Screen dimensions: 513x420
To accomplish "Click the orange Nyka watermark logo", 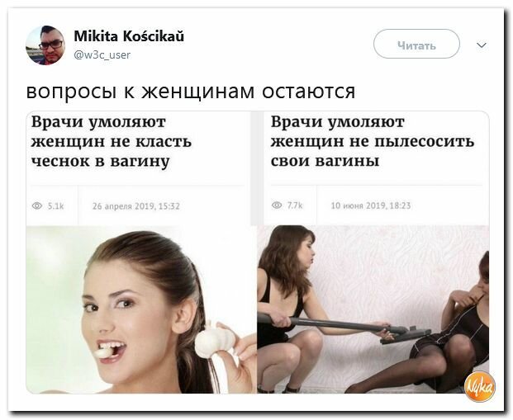I will (x=480, y=386).
